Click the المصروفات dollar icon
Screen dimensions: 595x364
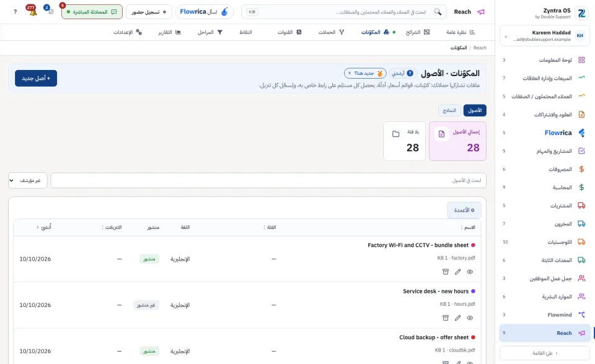click(581, 169)
